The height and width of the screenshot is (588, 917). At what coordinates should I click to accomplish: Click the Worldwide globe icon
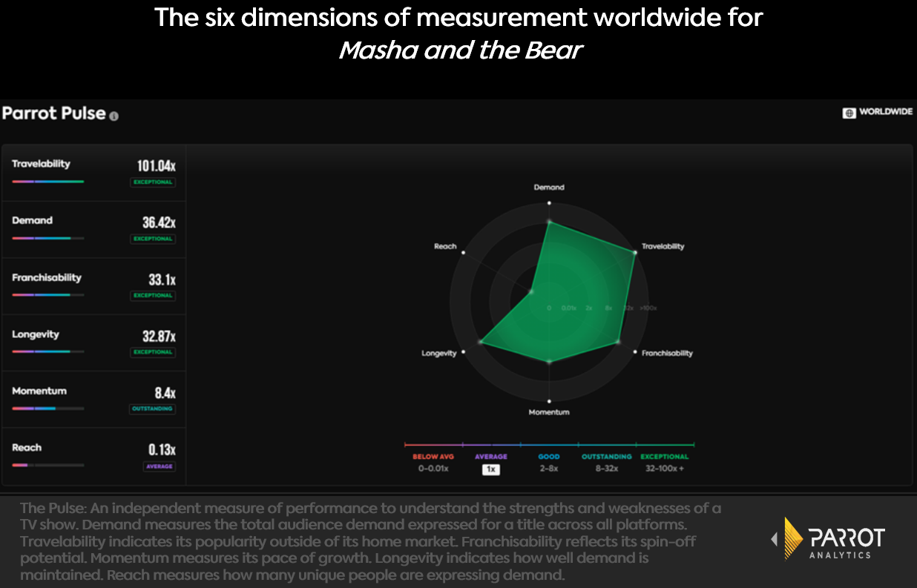(849, 113)
